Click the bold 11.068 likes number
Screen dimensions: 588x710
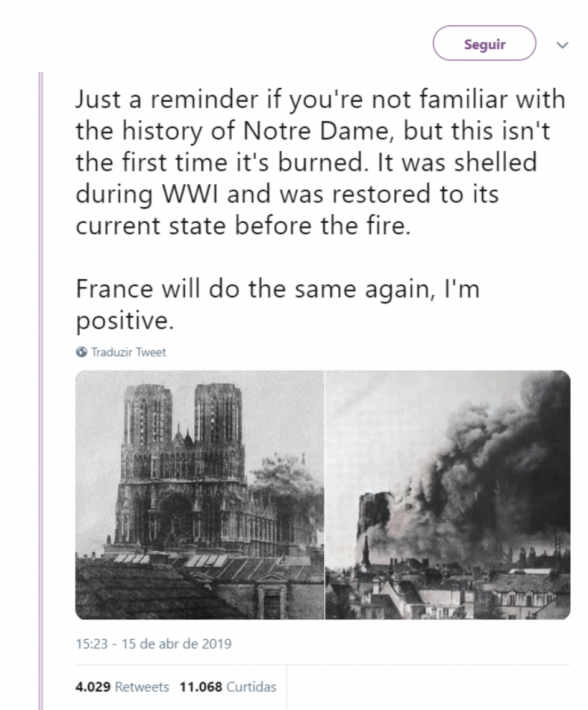coord(201,687)
